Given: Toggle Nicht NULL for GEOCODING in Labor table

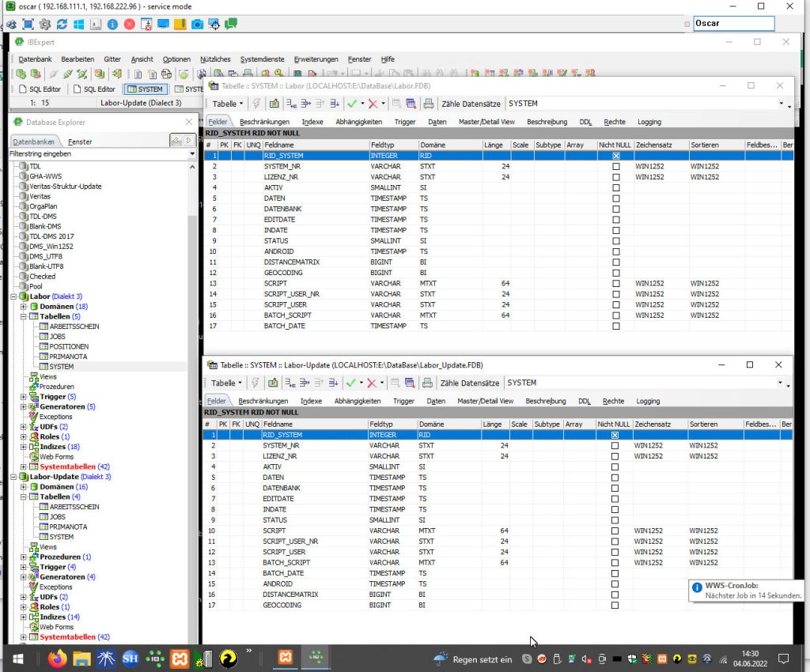Looking at the screenshot, I should pos(615,273).
